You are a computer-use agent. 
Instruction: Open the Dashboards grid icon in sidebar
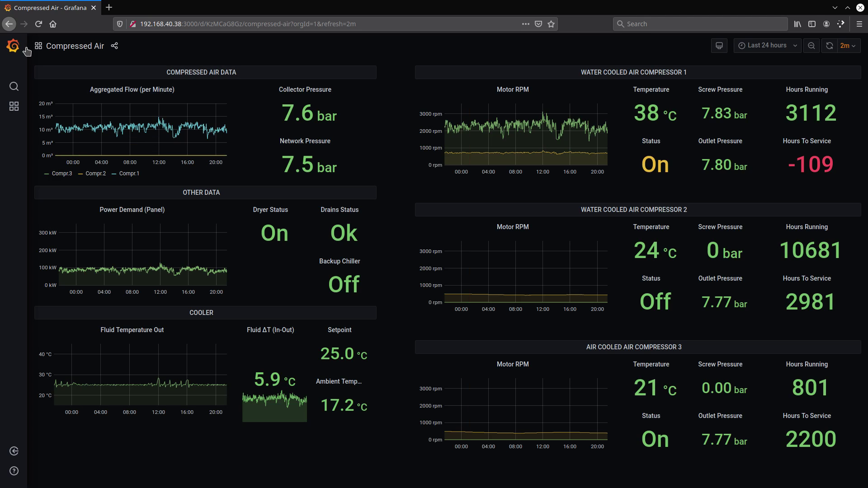pos(14,106)
